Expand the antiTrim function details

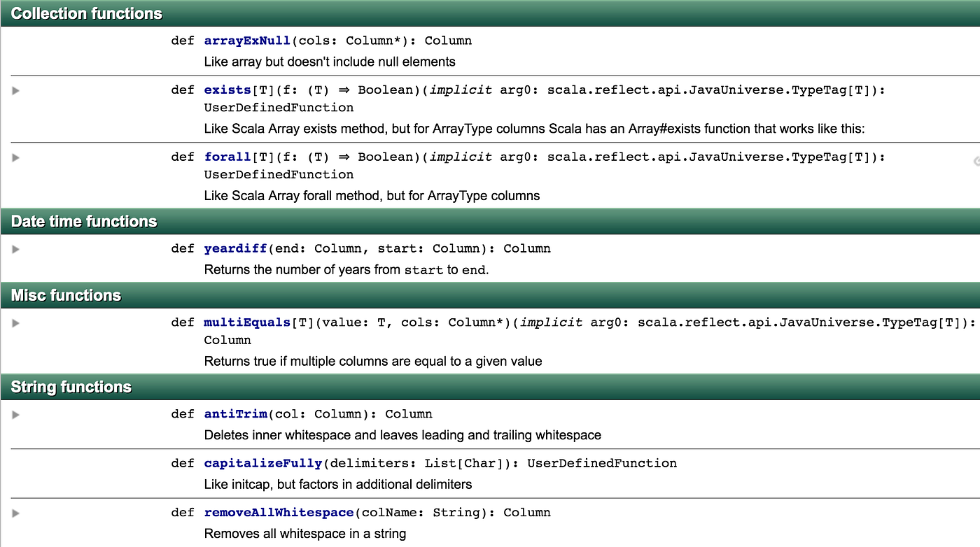click(15, 414)
